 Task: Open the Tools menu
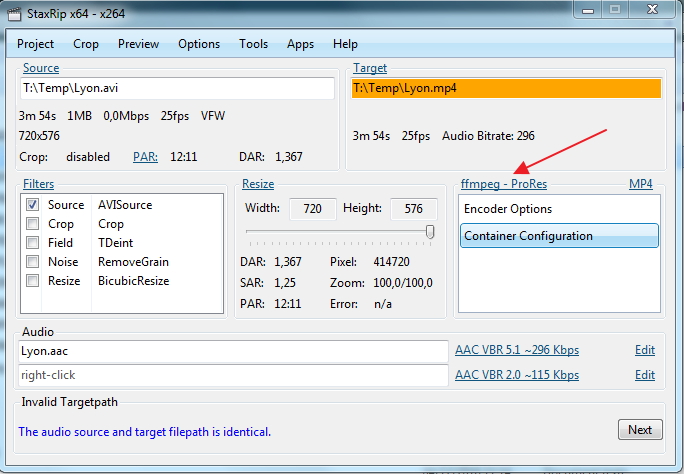253,44
